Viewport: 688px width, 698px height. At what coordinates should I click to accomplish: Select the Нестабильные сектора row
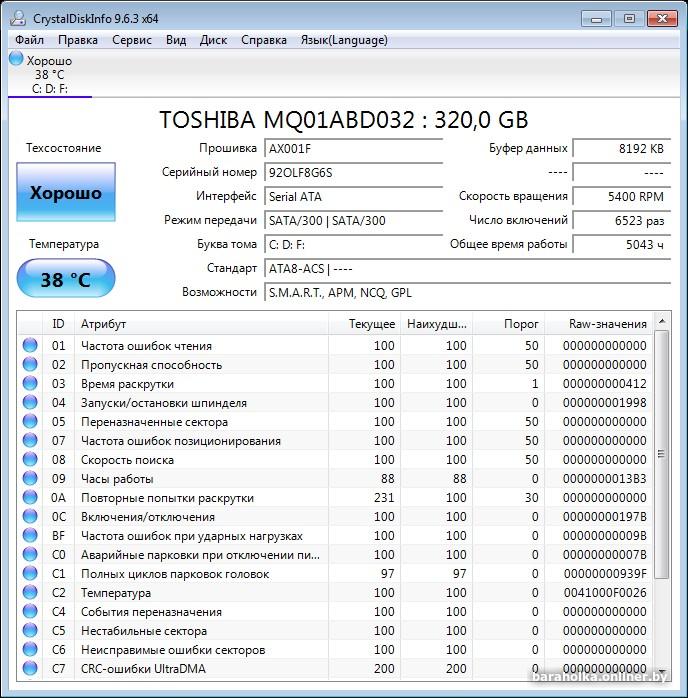tap(200, 631)
